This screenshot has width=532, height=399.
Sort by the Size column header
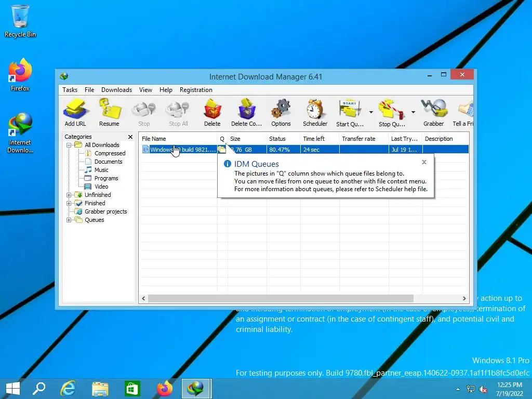[x=247, y=139]
